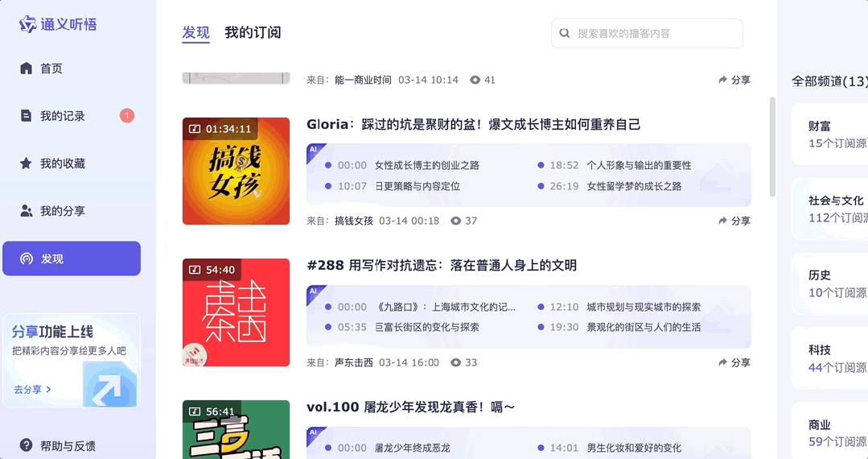Screen dimensions: 868x459
Task: Click the arrow graphic in 分享功能上线 banner
Action: pyautogui.click(x=109, y=385)
